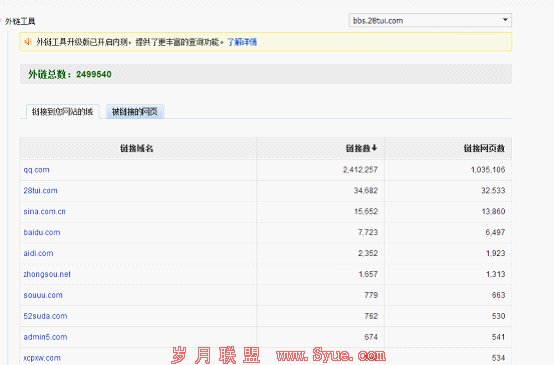Open the aidi.com domain link
554x365 pixels.
tap(38, 253)
